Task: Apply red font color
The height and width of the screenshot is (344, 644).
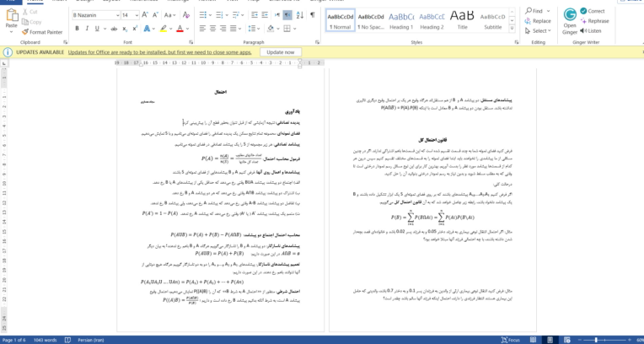Action: (180, 29)
